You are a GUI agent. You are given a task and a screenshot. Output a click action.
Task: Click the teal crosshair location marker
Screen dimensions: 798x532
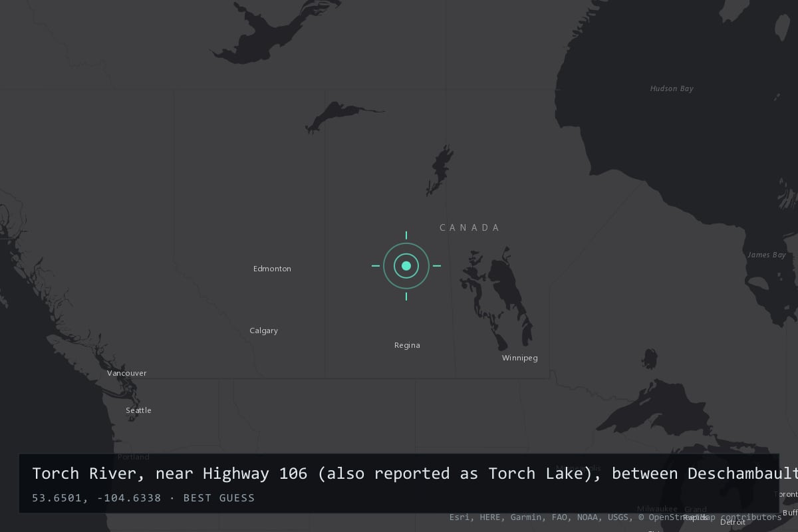click(x=406, y=266)
